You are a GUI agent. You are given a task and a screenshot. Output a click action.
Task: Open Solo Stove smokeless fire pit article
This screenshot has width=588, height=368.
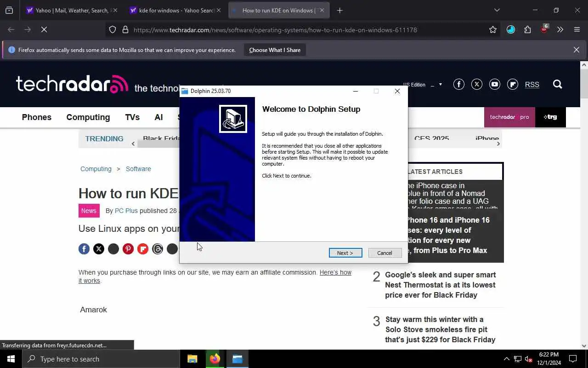coord(440,329)
